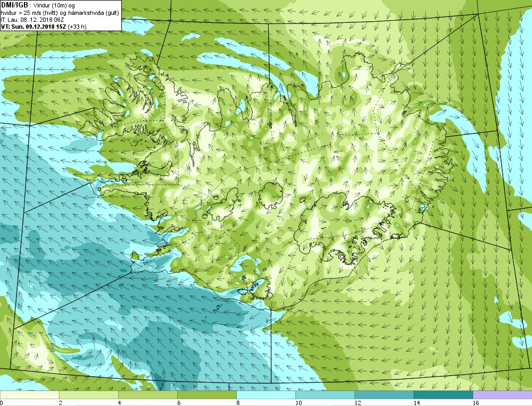Click the 'hviður > 25 m/s' legend line
Image resolution: width=532 pixels, height=406 pixels.
pos(60,13)
